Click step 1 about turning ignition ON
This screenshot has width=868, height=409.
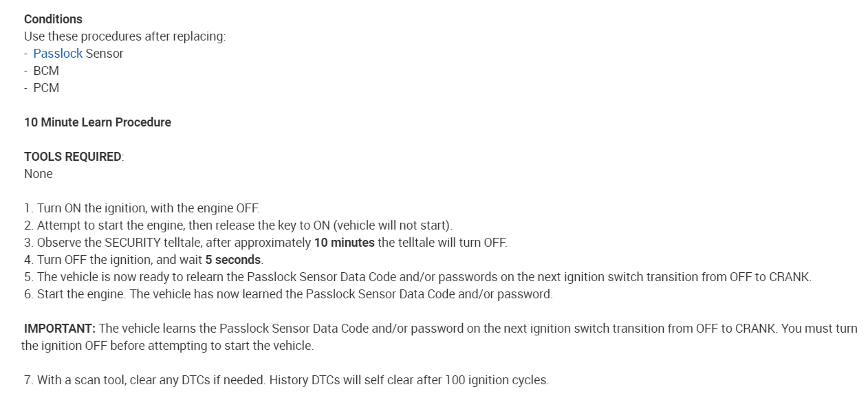pos(142,208)
